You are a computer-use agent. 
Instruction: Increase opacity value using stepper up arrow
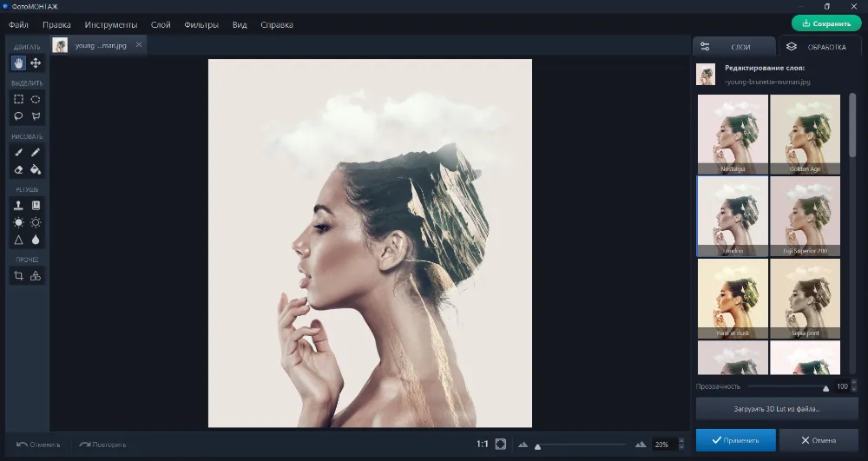(856, 383)
